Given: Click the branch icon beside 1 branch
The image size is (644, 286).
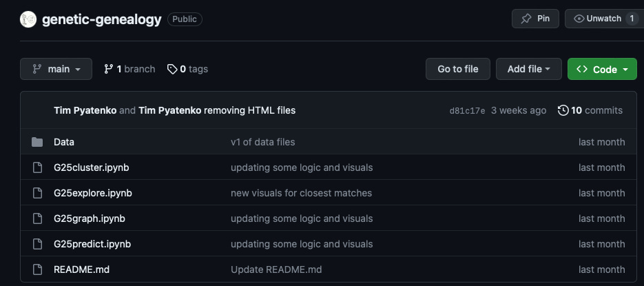Looking at the screenshot, I should click(x=108, y=69).
